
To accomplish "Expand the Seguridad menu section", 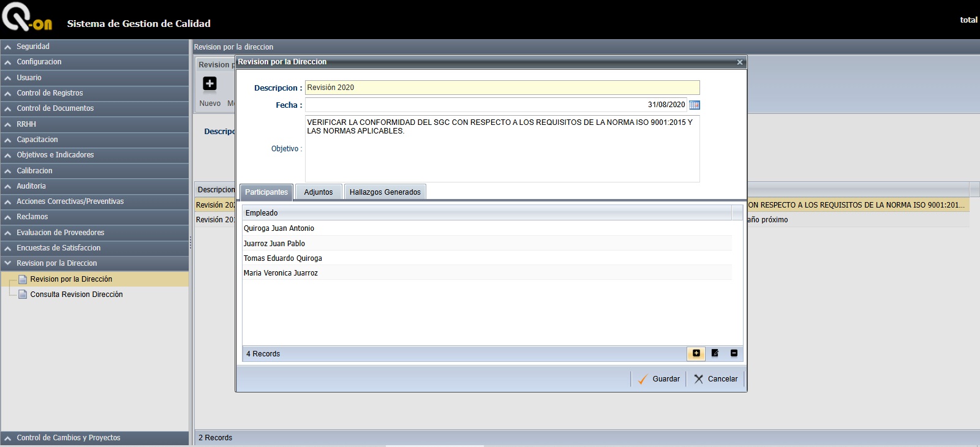I will pos(95,47).
